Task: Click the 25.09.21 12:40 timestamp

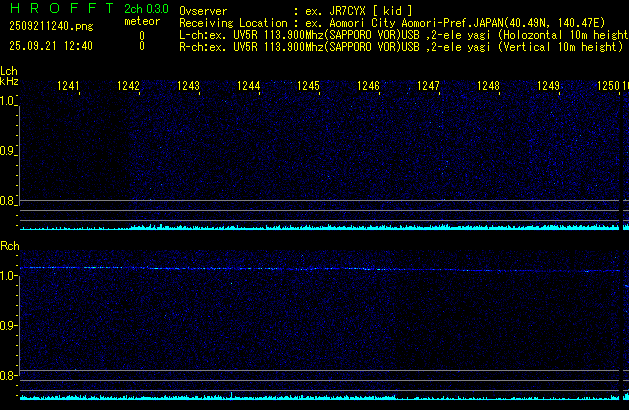Action: [50, 46]
